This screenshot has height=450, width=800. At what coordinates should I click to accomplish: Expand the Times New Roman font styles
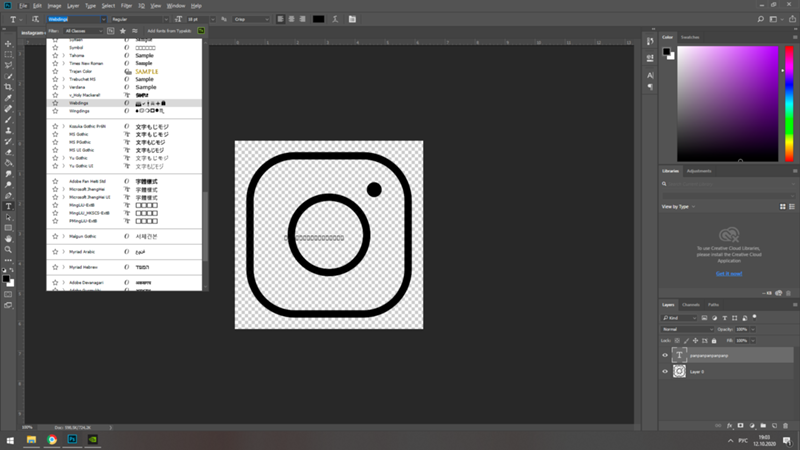[63, 64]
